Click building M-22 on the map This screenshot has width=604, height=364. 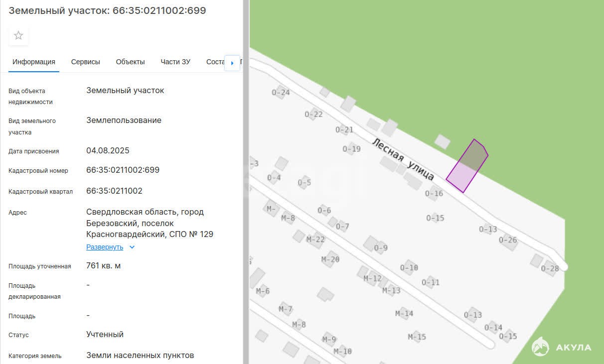pos(315,240)
